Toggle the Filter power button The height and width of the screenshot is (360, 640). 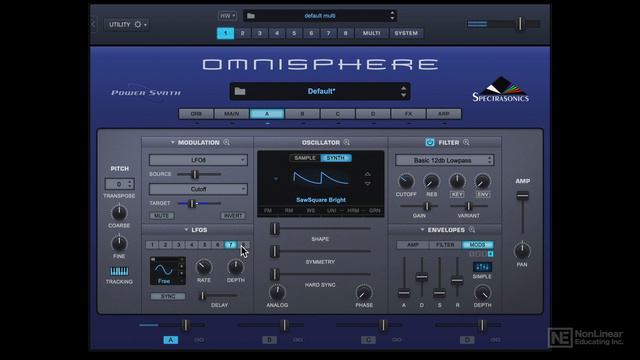[x=430, y=142]
